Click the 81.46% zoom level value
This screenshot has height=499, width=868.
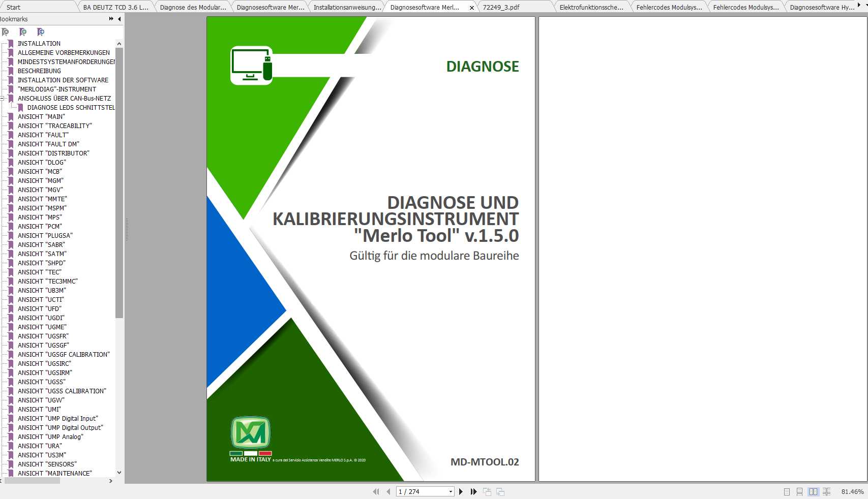tap(852, 491)
